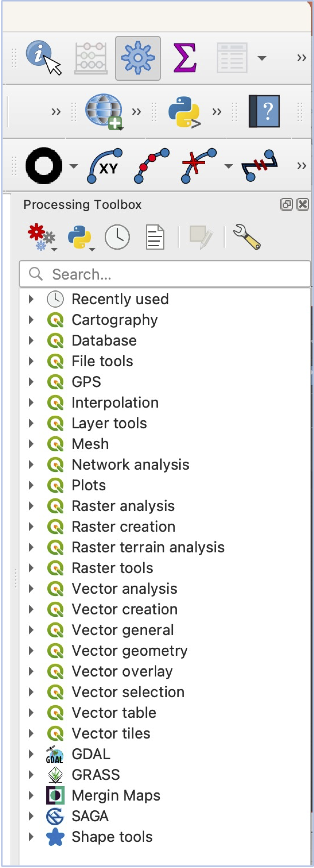Open the Help contents book icon
This screenshot has width=314, height=868.
point(264,111)
